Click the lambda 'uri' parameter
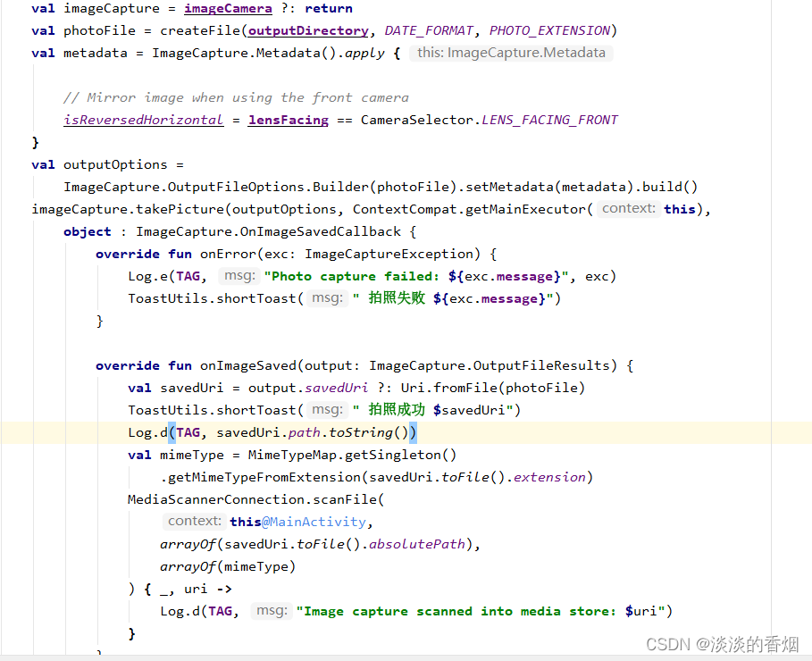812x661 pixels. click(196, 589)
